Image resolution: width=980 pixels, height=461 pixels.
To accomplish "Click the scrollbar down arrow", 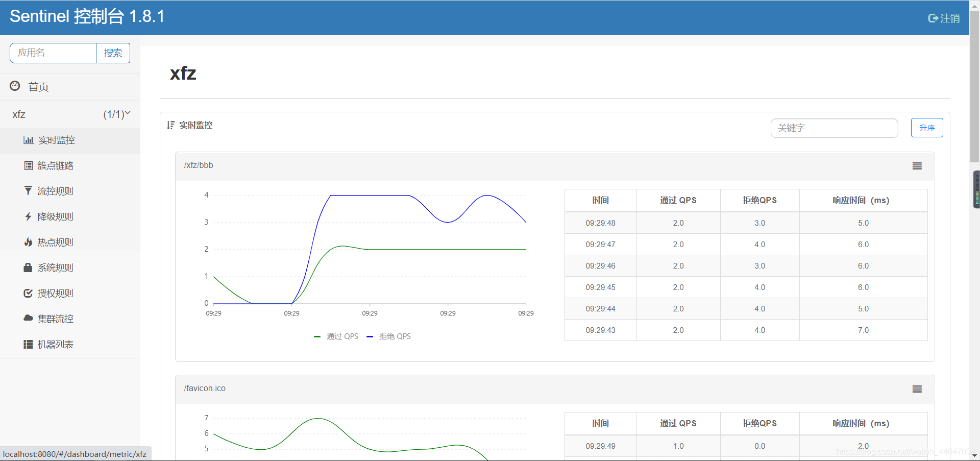I will click(974, 455).
